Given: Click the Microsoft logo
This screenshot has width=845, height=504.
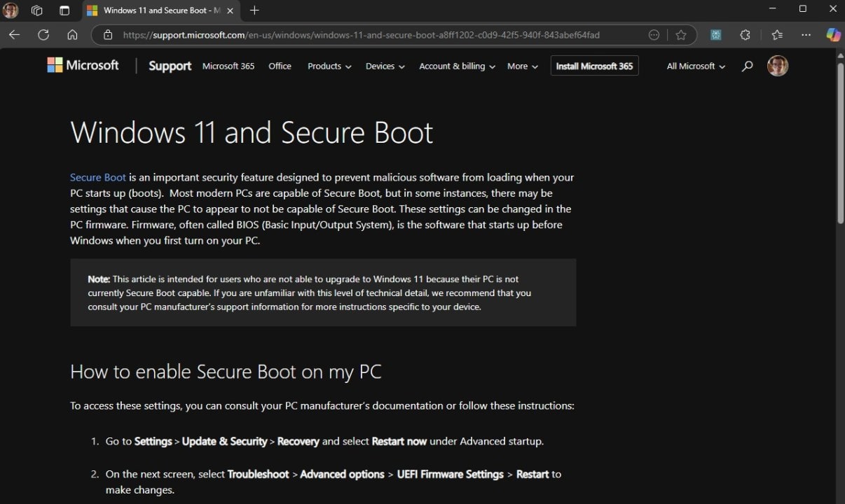Looking at the screenshot, I should click(82, 65).
